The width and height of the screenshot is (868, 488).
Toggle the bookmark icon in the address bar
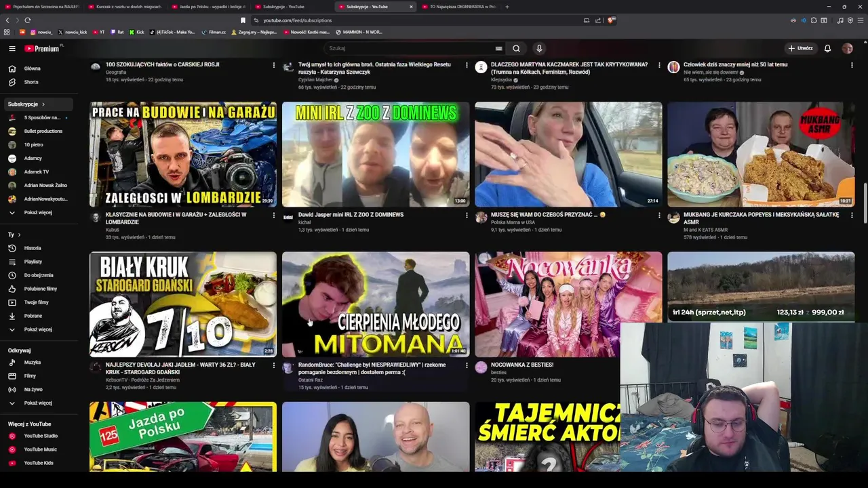pos(243,20)
